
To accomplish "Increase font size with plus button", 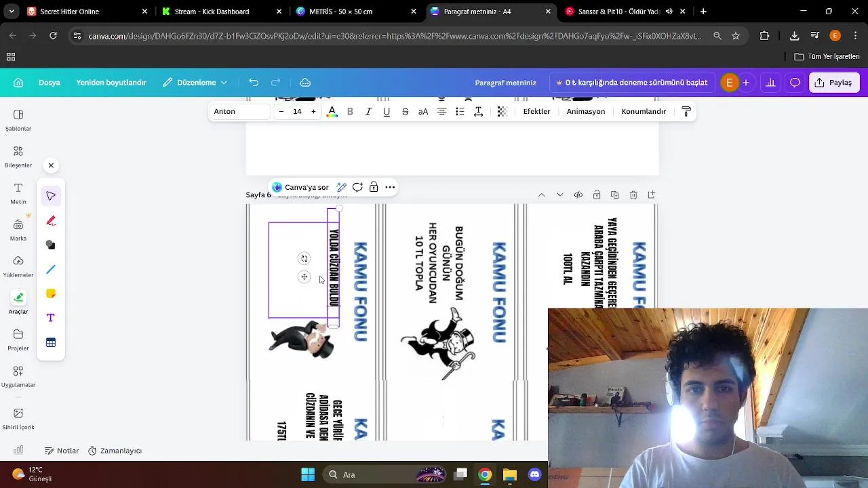I will pyautogui.click(x=313, y=111).
